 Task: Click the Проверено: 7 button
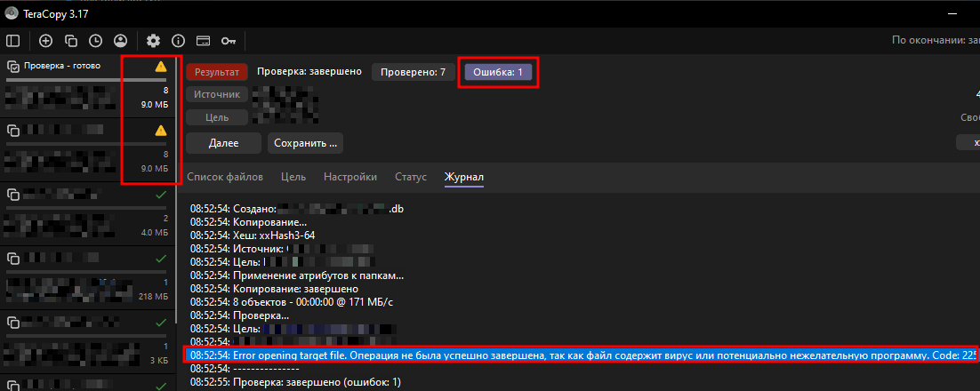[414, 73]
